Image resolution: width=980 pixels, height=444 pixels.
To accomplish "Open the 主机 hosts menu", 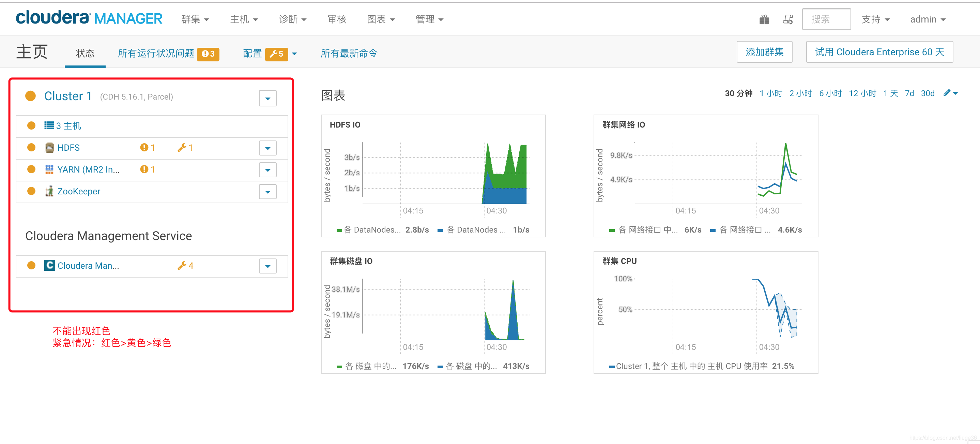I will tap(244, 19).
